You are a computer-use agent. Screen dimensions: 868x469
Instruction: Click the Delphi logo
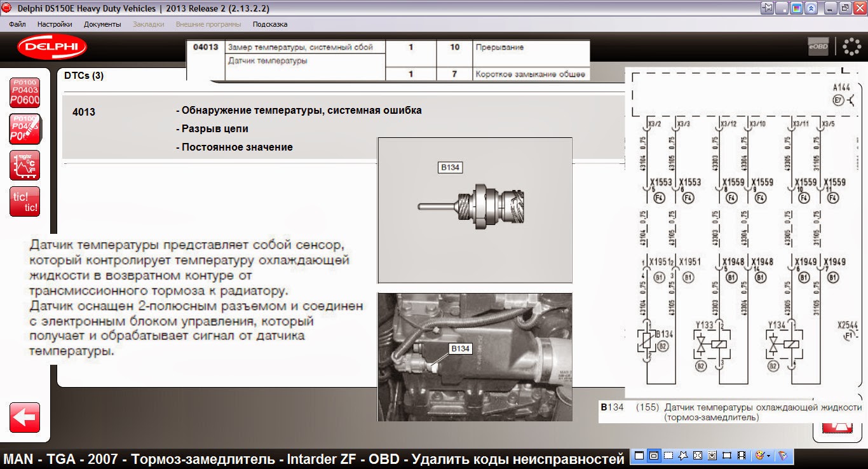(x=52, y=48)
